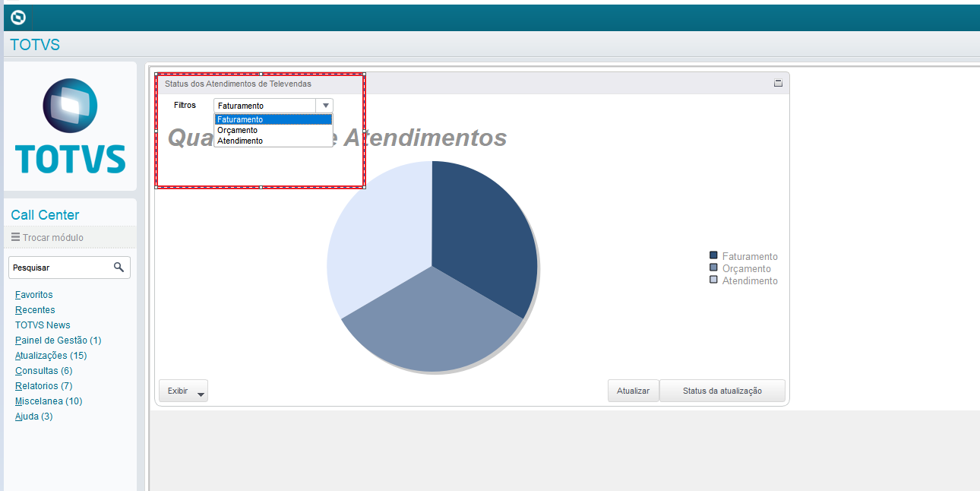This screenshot has width=980, height=491.
Task: Click the Status da atualização button
Action: click(722, 391)
